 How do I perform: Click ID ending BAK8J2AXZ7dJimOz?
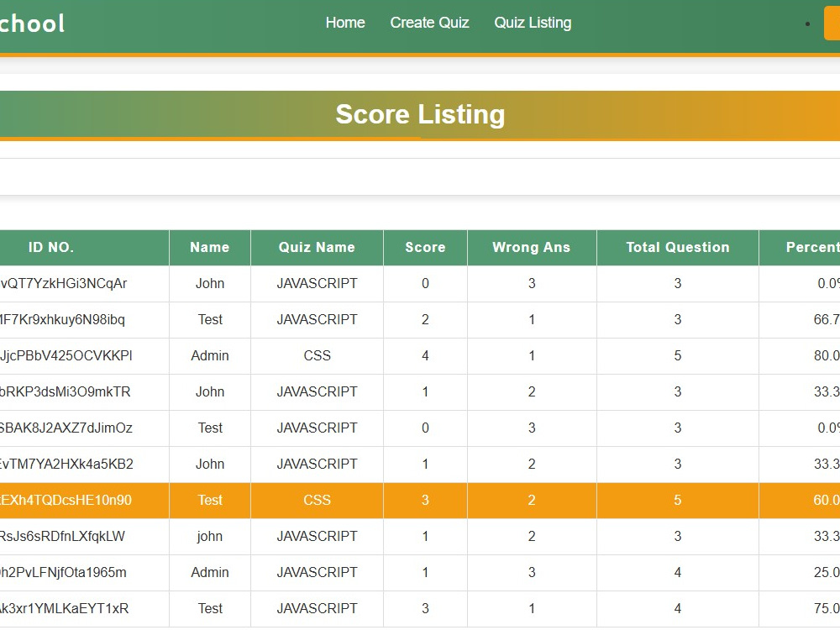point(66,428)
